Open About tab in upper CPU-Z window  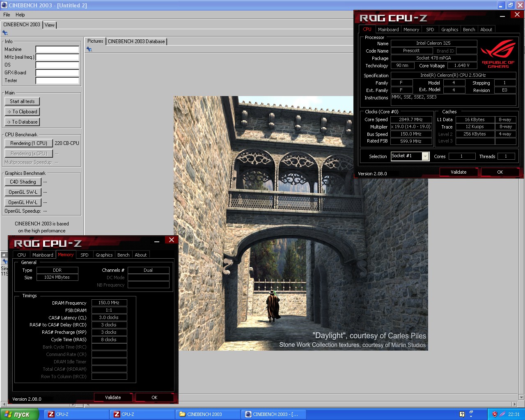[x=486, y=30]
